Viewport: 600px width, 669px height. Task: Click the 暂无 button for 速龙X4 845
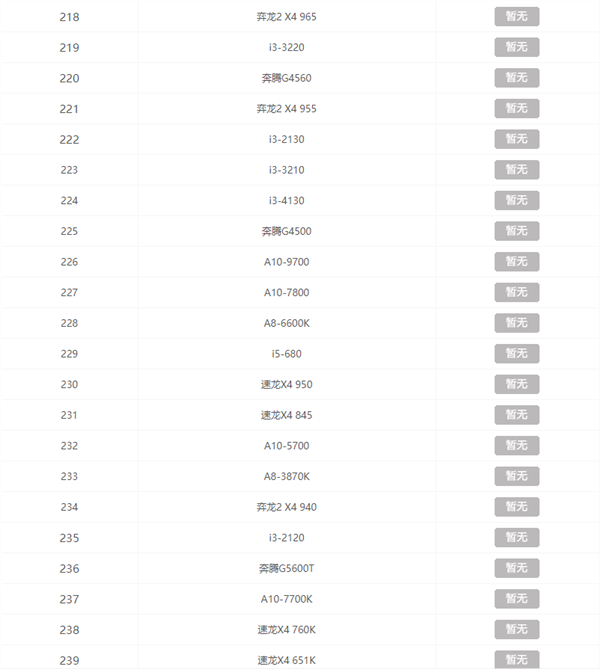point(516,415)
